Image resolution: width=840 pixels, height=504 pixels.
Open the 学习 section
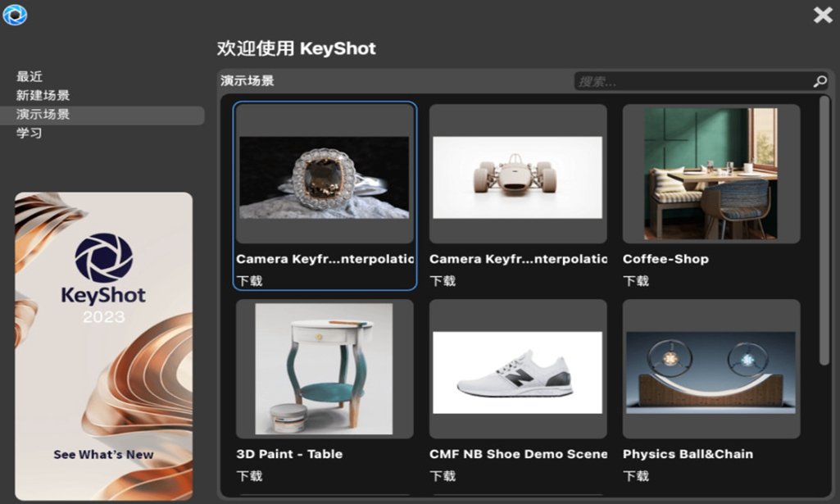pyautogui.click(x=30, y=133)
